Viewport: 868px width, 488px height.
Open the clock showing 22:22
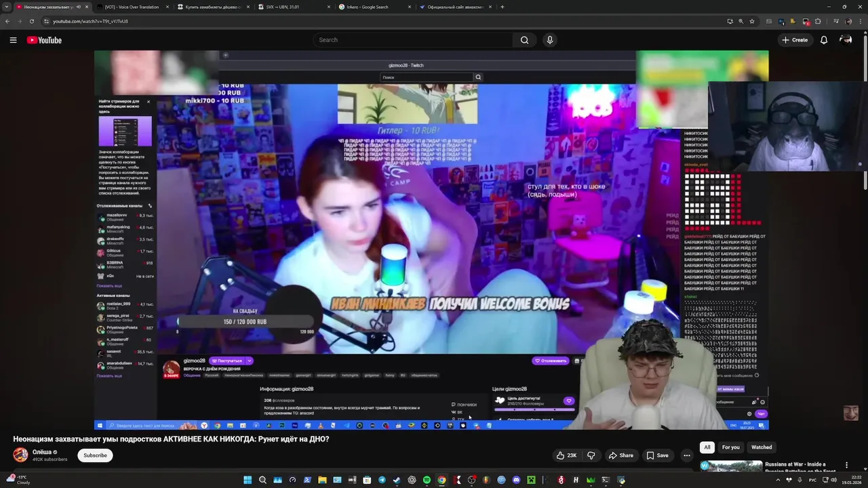(850, 480)
